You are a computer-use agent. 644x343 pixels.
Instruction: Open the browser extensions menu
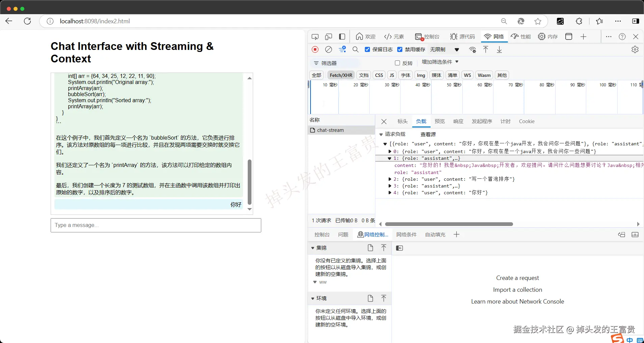579,21
